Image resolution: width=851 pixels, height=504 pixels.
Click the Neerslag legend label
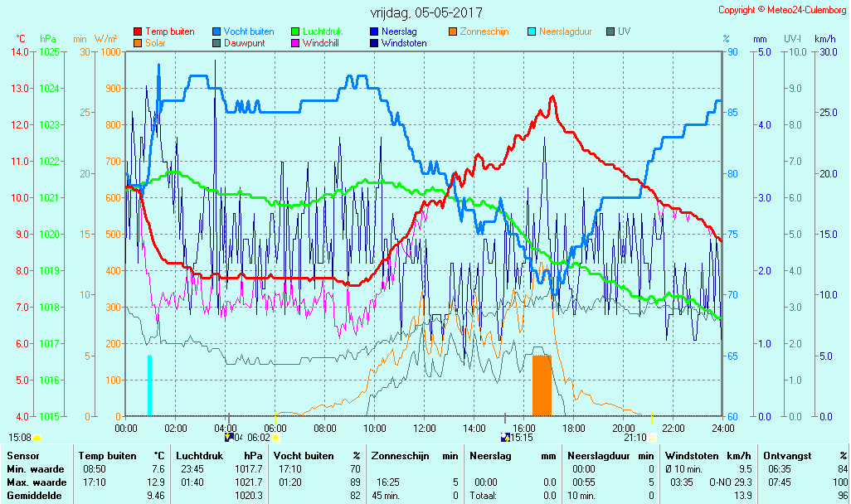[x=400, y=31]
